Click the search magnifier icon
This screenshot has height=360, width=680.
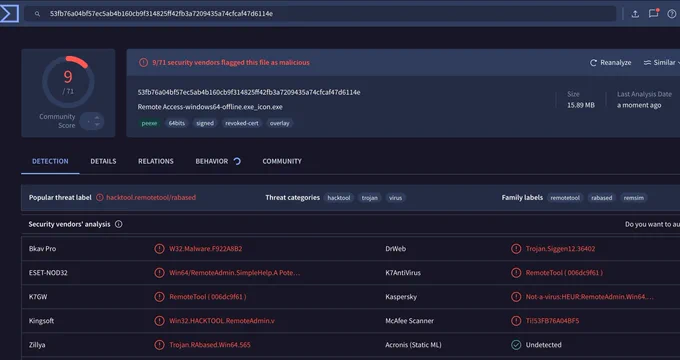(37, 14)
